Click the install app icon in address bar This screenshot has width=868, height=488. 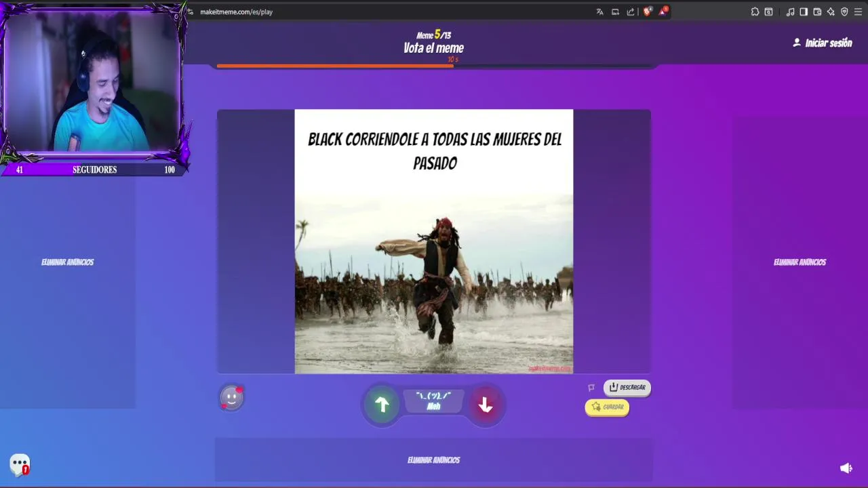615,12
